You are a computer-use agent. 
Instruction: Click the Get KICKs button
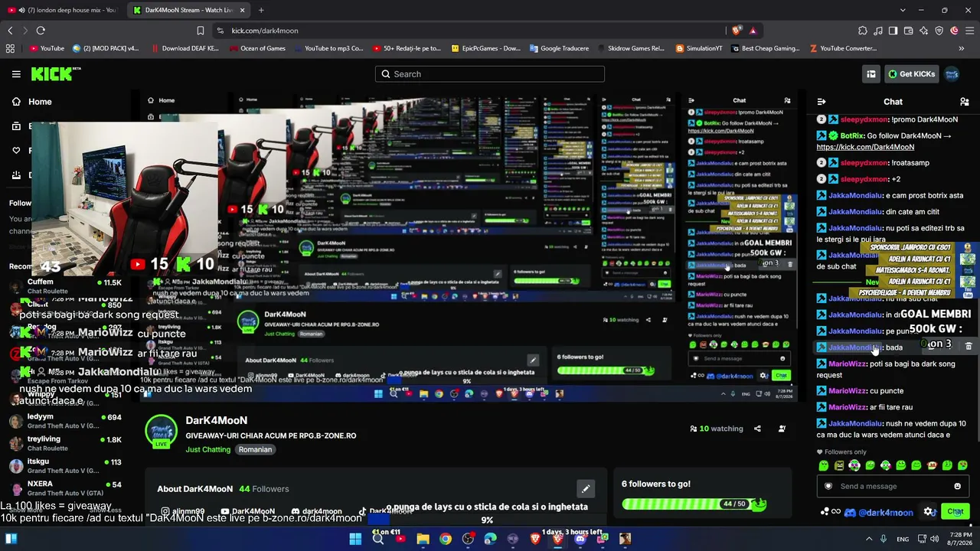coord(911,74)
